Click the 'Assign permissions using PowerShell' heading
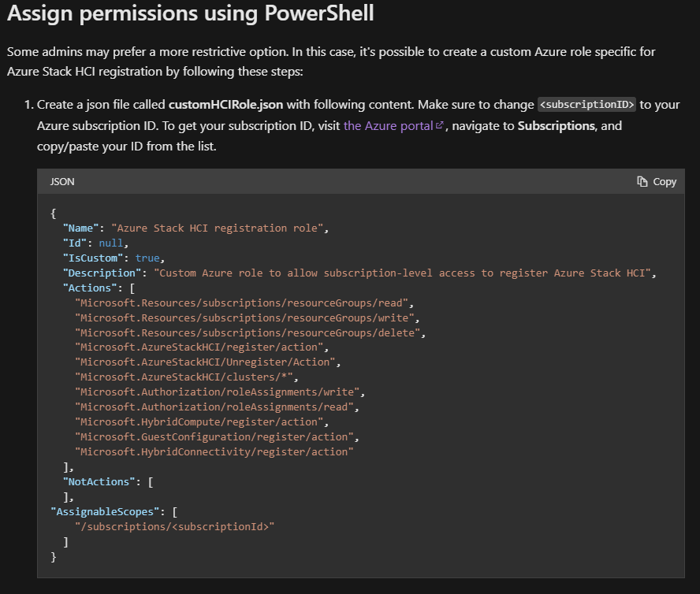The width and height of the screenshot is (700, 594). [x=191, y=13]
